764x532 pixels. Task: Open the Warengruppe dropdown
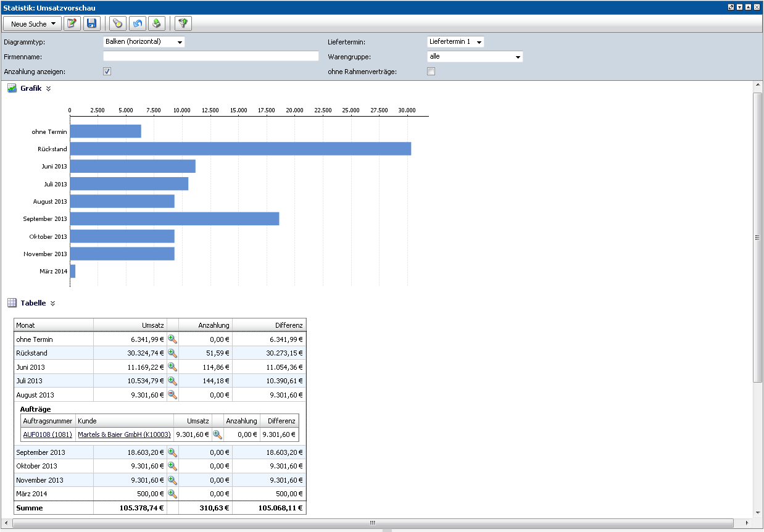(x=475, y=57)
